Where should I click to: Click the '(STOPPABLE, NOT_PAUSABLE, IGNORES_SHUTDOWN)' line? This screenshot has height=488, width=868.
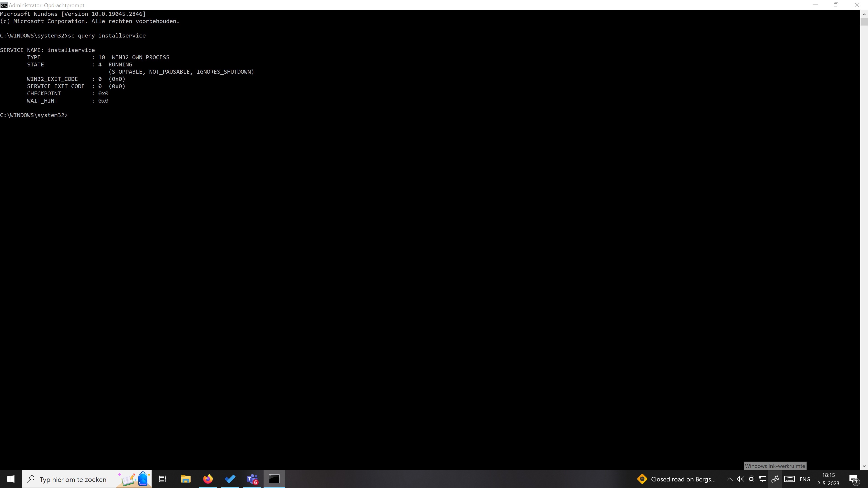coord(181,72)
